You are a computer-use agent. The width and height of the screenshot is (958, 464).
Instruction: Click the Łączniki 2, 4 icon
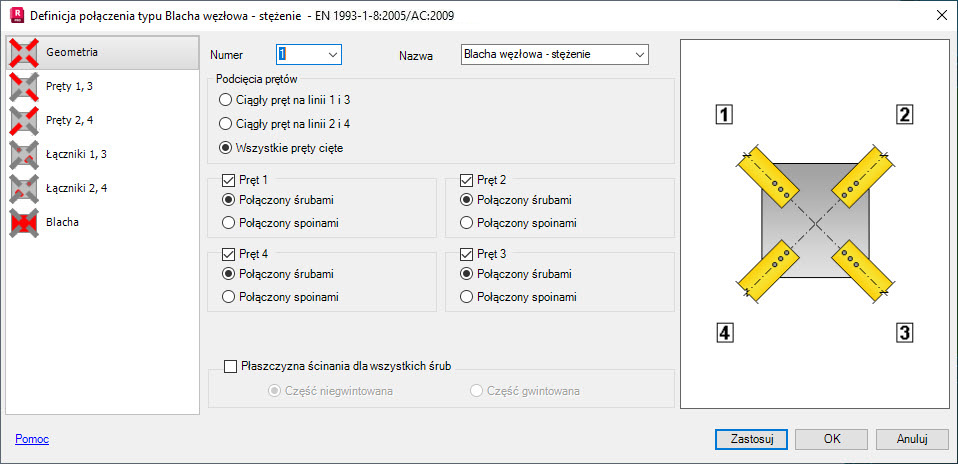click(x=24, y=189)
